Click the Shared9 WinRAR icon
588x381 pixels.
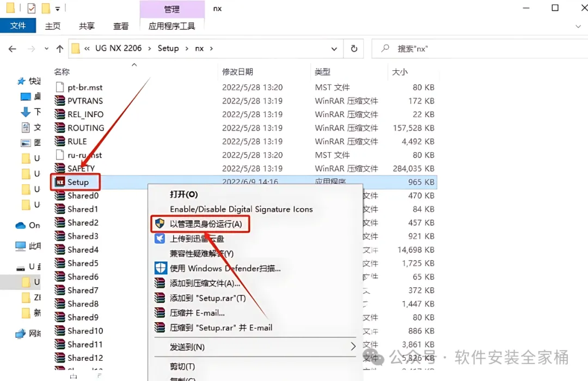pyautogui.click(x=60, y=317)
